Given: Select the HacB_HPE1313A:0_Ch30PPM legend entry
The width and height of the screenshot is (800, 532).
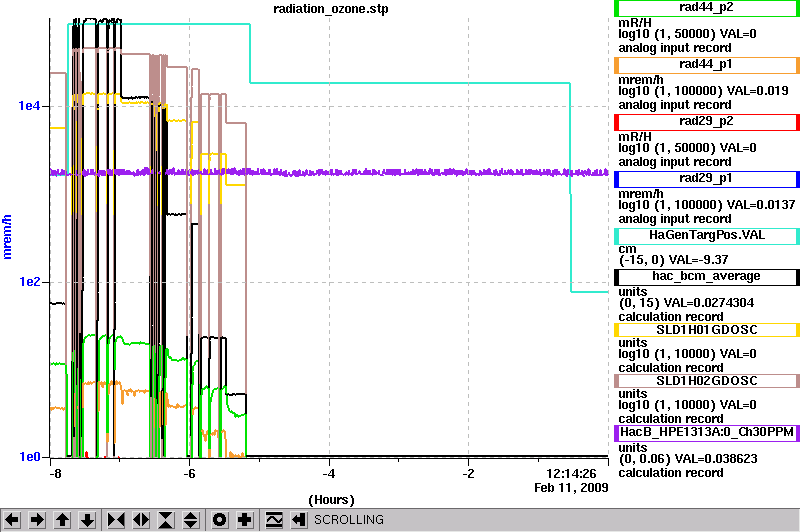Looking at the screenshot, I should pyautogui.click(x=706, y=433).
